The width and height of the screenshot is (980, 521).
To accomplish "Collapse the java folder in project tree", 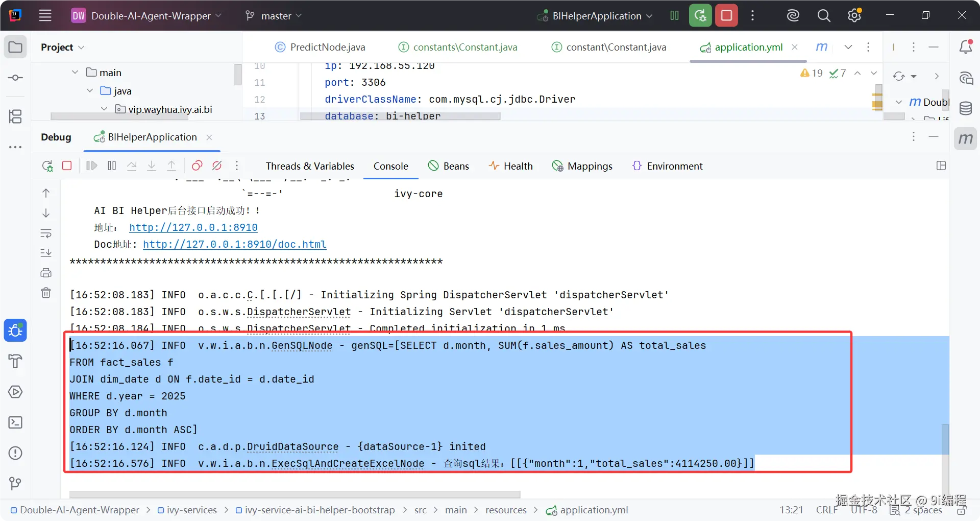I will click(x=90, y=90).
